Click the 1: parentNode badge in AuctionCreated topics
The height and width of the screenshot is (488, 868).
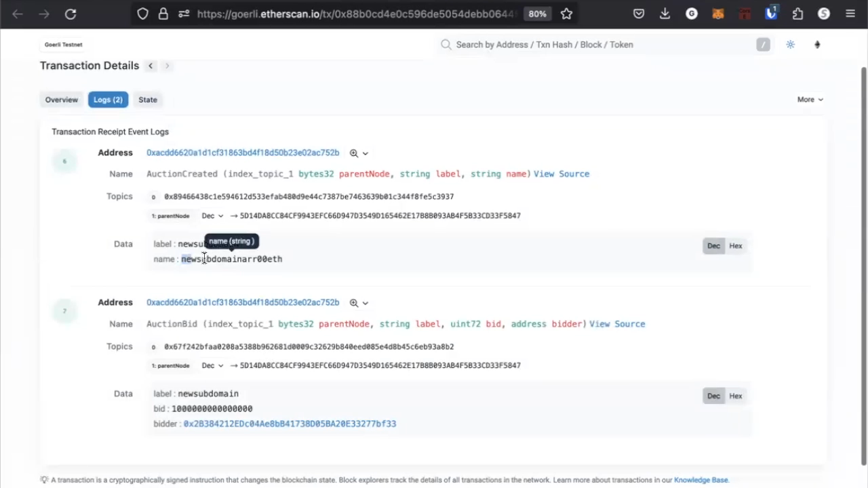[171, 216]
